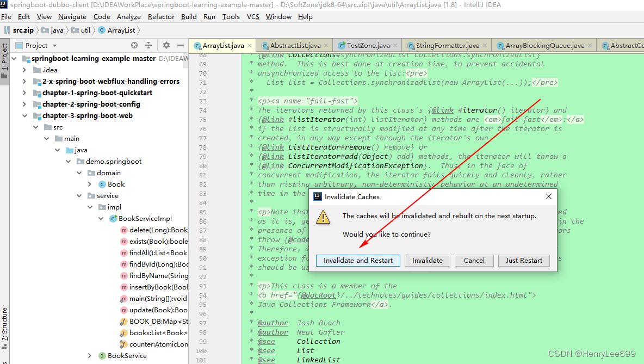This screenshot has width=644, height=364.
Task: Open the View menu
Action: (44, 17)
